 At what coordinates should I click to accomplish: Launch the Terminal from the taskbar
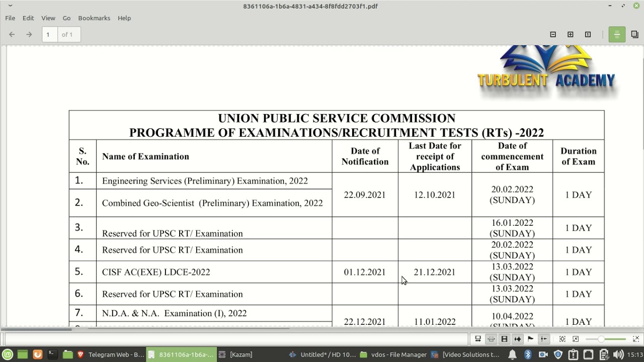pos(52,354)
